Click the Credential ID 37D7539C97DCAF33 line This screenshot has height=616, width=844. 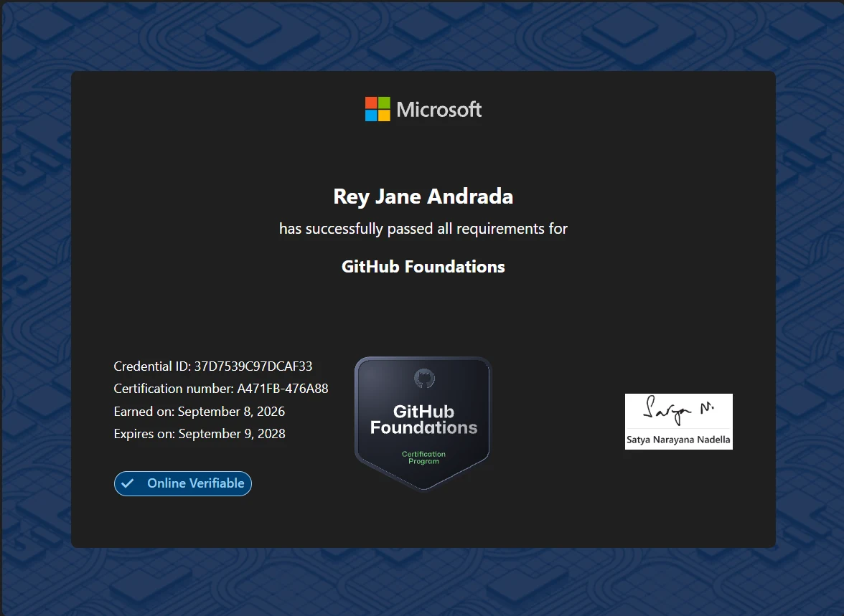point(213,366)
